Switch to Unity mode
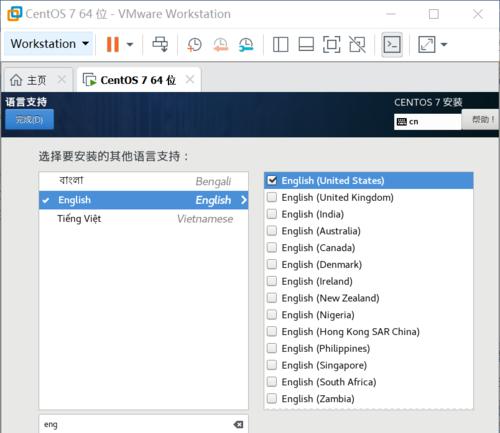The height and width of the screenshot is (433, 500). tap(357, 44)
